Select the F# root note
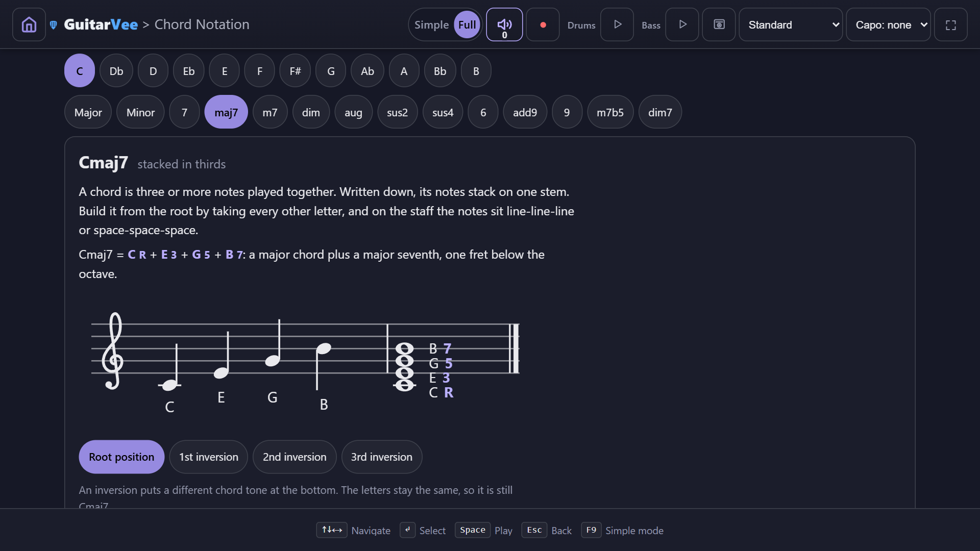 [x=295, y=71]
